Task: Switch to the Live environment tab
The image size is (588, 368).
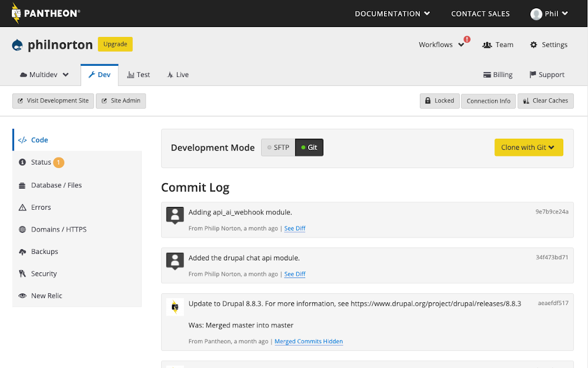Action: (178, 75)
